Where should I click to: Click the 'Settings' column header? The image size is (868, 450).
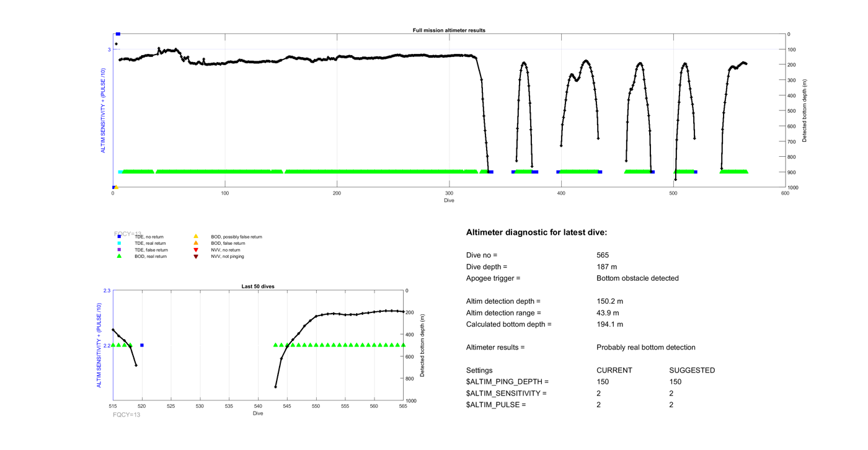[x=479, y=370]
